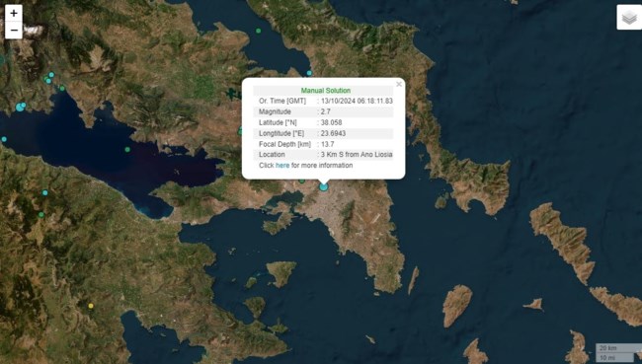Follow the 'here' link for more information
This screenshot has width=642, height=364.
point(282,166)
